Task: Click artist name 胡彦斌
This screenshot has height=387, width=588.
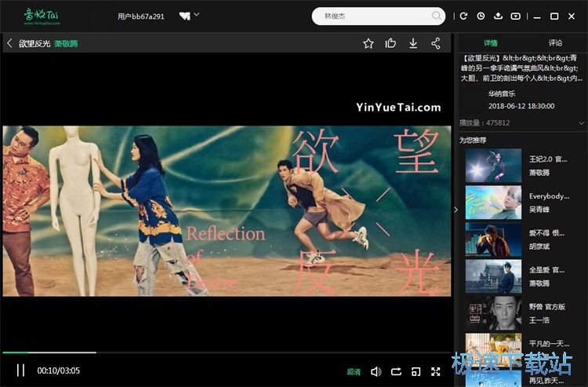Action: [539, 246]
